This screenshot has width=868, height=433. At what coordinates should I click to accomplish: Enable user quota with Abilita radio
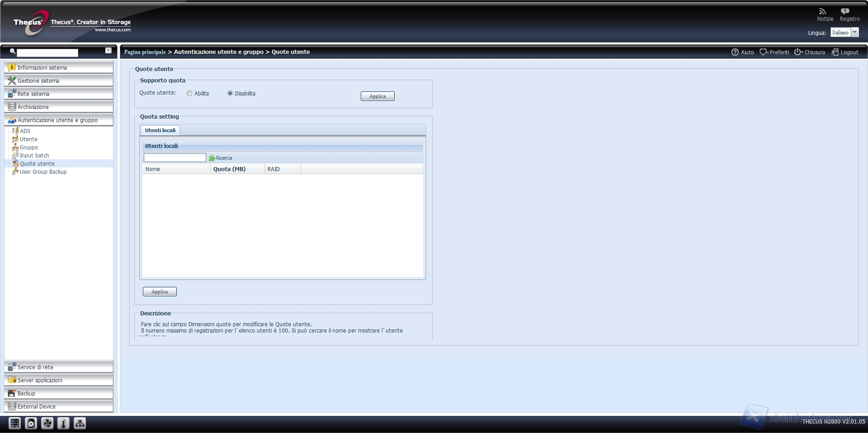click(189, 94)
